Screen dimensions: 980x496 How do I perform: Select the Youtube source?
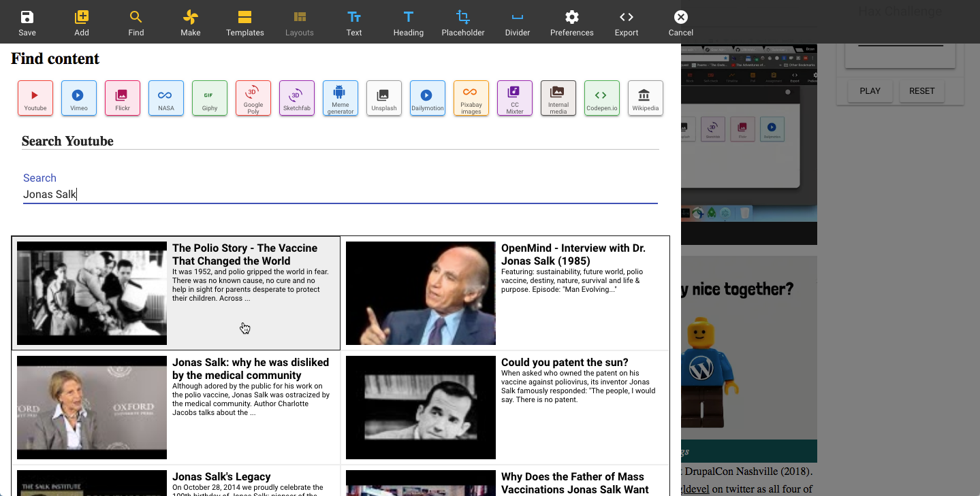click(x=35, y=98)
